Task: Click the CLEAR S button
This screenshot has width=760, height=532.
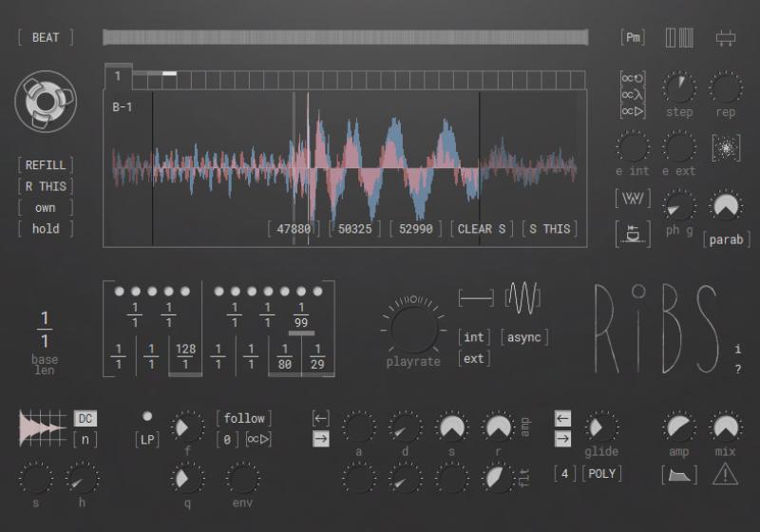Action: (x=482, y=229)
